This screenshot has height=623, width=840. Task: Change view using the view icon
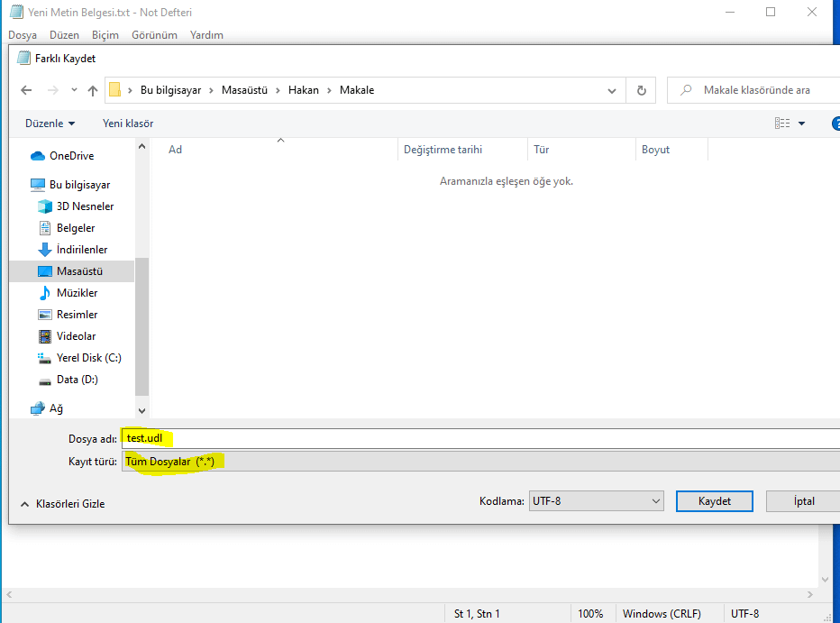click(782, 124)
